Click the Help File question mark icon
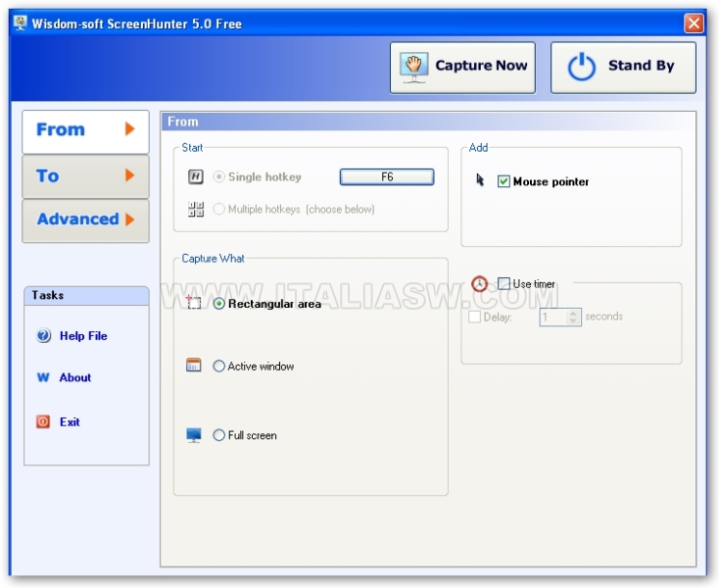The height and width of the screenshot is (588, 719). click(43, 336)
